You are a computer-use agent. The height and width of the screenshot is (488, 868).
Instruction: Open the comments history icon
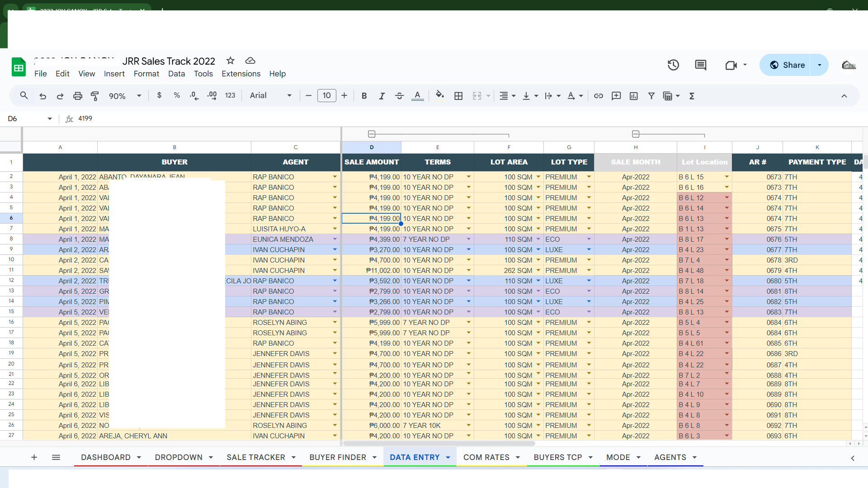point(700,65)
